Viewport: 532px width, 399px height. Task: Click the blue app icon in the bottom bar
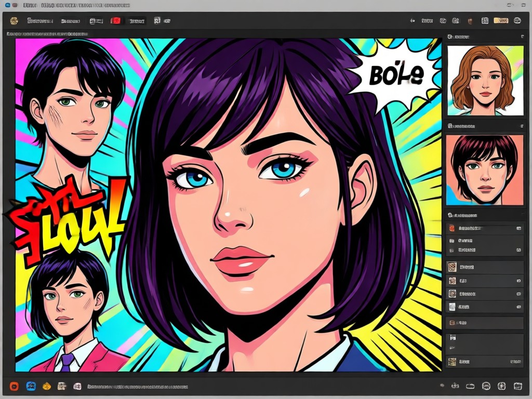pos(31,386)
